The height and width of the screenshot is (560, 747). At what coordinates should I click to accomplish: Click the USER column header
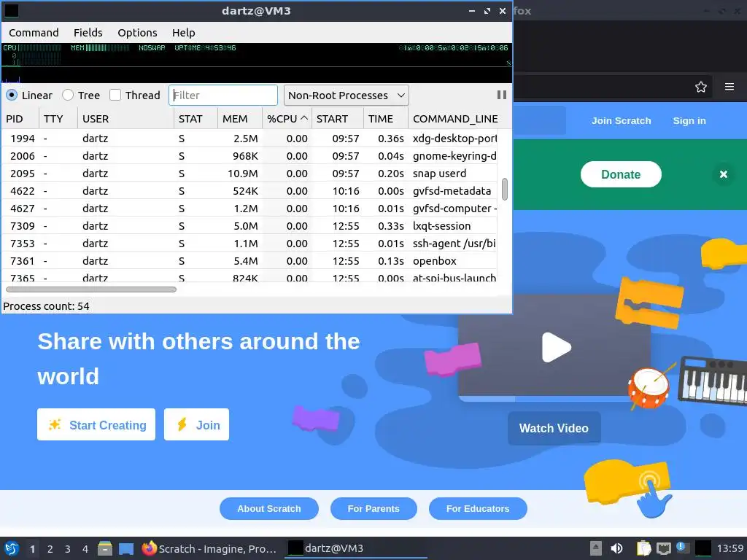pos(125,119)
